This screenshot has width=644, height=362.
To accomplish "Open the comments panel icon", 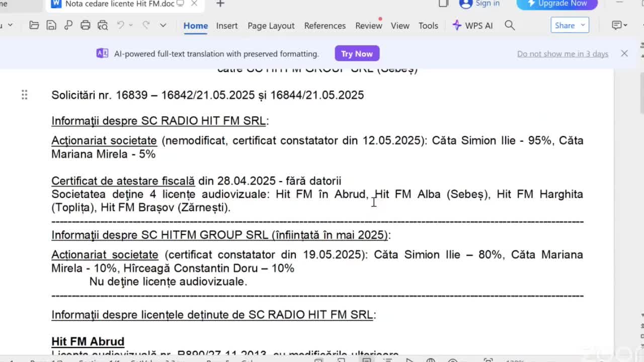I will (619, 25).
